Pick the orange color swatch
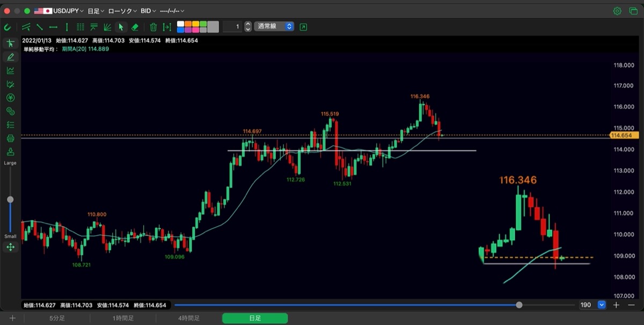Image resolution: width=644 pixels, height=325 pixels. 188,24
